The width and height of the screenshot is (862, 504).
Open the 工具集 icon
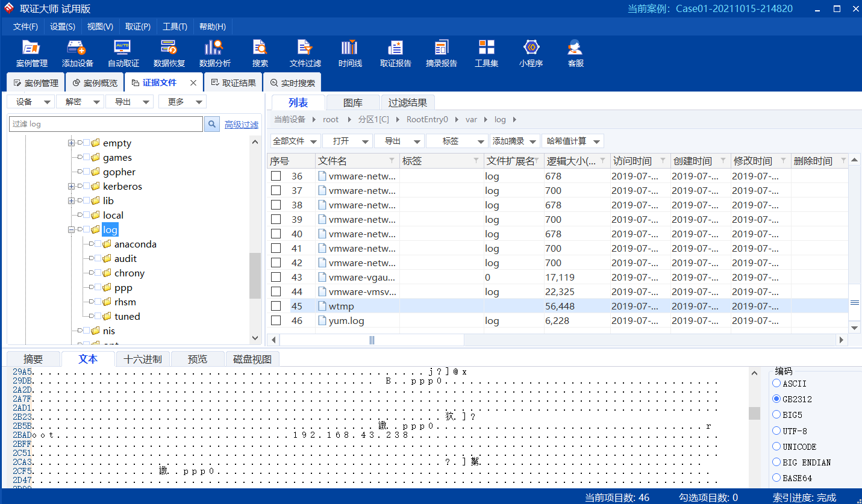pyautogui.click(x=487, y=54)
